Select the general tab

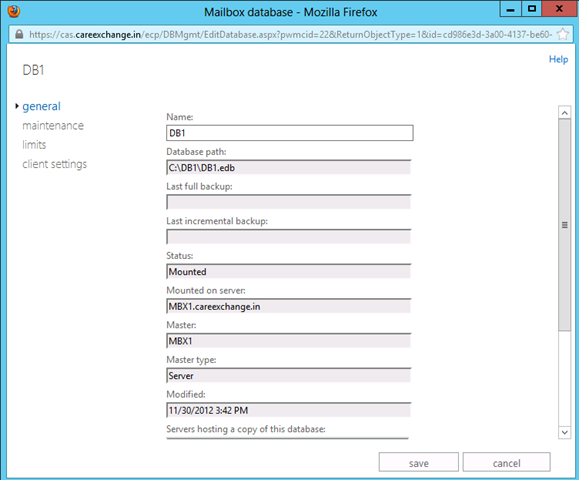coord(41,106)
